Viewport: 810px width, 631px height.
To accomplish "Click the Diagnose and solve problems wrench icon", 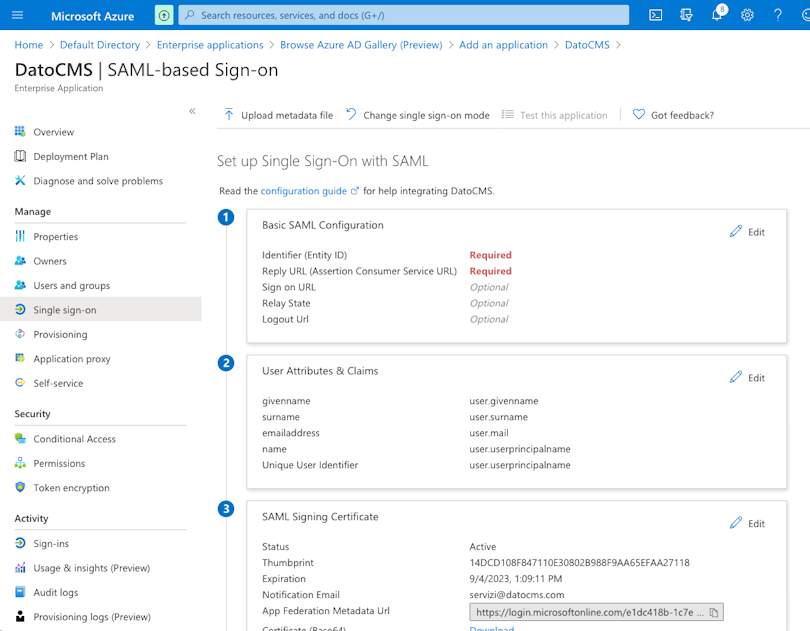I will [x=20, y=180].
